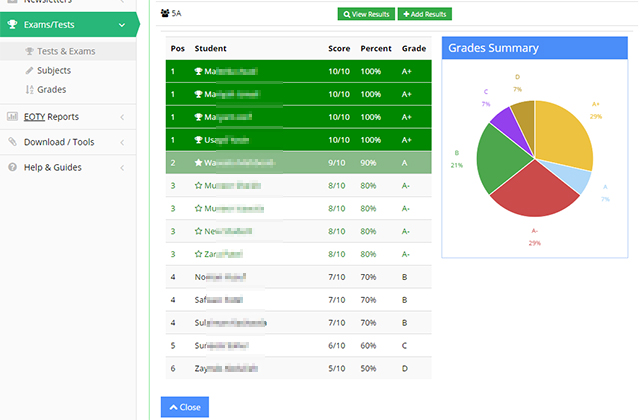Open the Subjects submenu item
Screen dimensions: 640x420
coord(54,71)
